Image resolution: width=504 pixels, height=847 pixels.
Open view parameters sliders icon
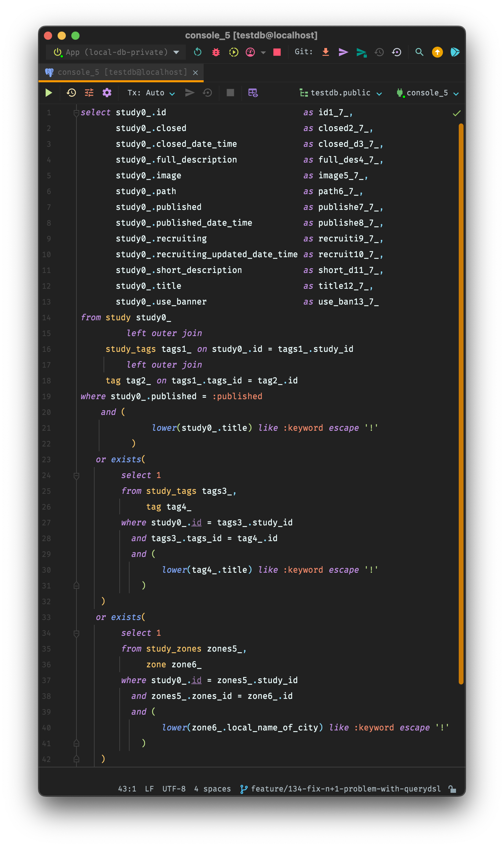(x=89, y=93)
